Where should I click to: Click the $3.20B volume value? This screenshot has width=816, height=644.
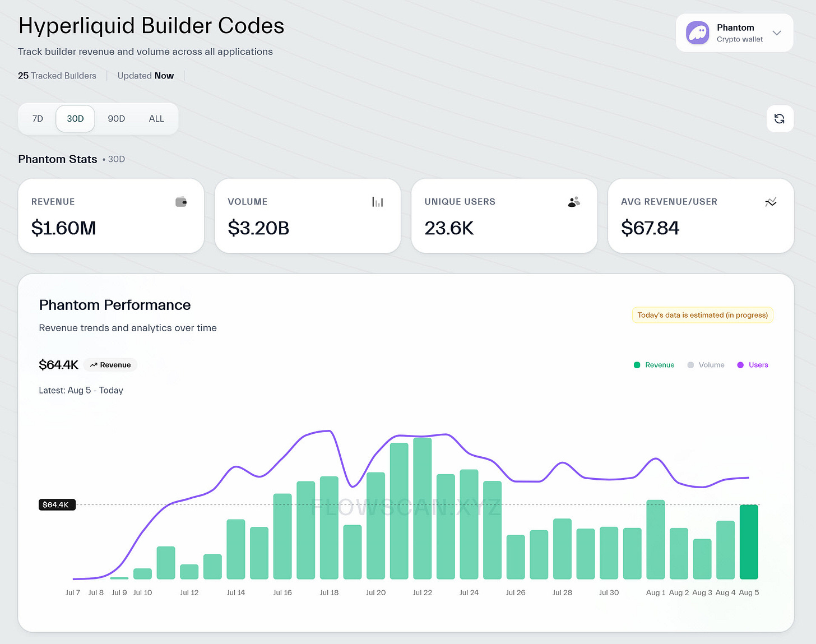(x=258, y=228)
